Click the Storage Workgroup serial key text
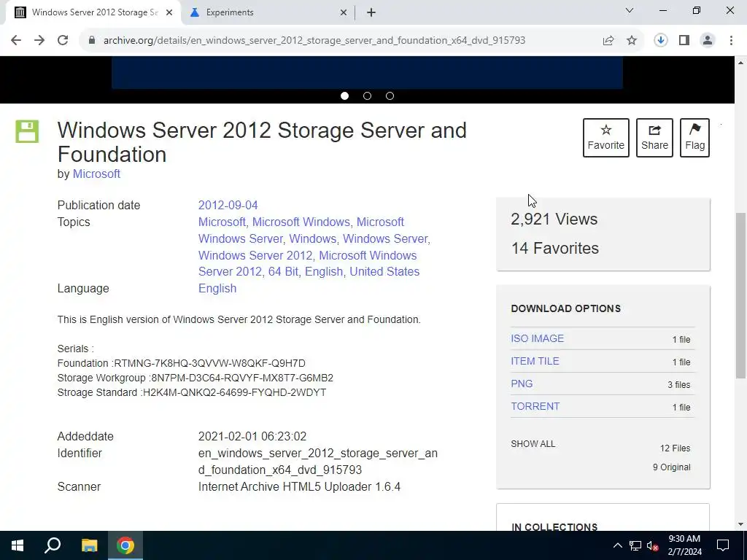The height and width of the screenshot is (560, 747). pyautogui.click(x=242, y=378)
